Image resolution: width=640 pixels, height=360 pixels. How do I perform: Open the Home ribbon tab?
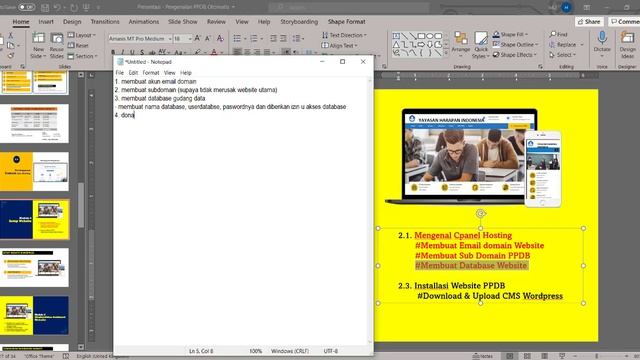coord(20,22)
